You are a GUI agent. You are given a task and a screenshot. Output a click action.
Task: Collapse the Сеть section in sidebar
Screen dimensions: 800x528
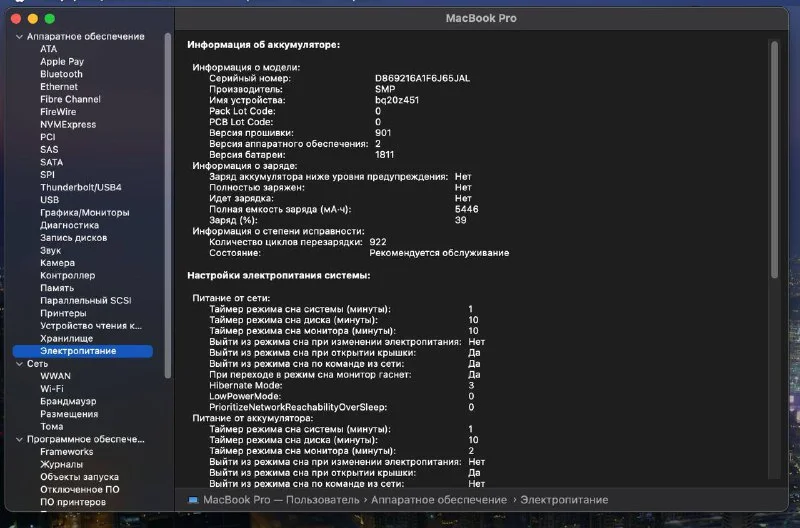[18, 364]
